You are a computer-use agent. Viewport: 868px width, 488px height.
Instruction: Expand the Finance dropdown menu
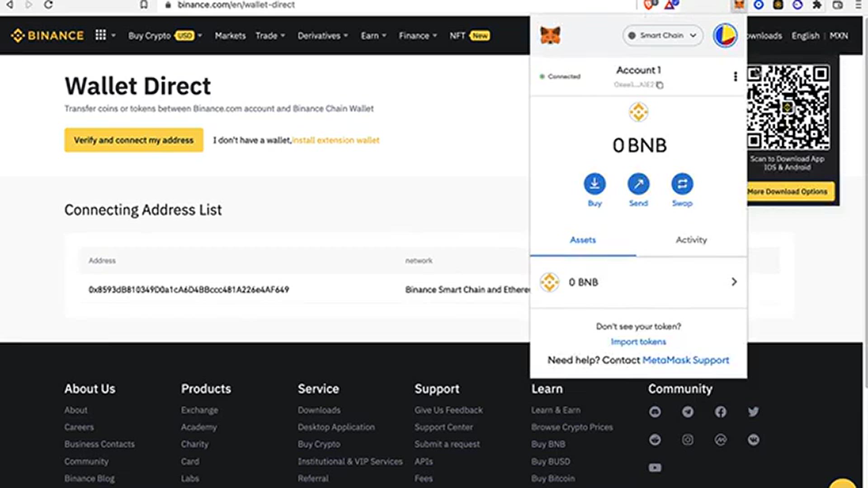pyautogui.click(x=418, y=35)
